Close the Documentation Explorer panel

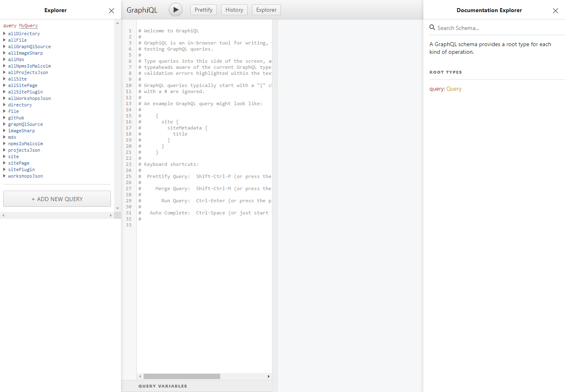coord(555,11)
